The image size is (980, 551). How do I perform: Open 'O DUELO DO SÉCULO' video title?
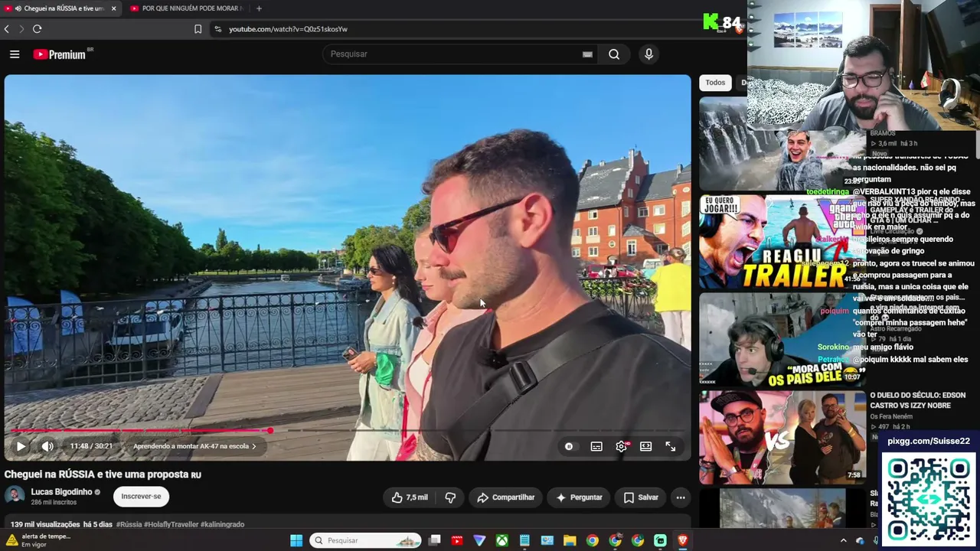(x=917, y=400)
